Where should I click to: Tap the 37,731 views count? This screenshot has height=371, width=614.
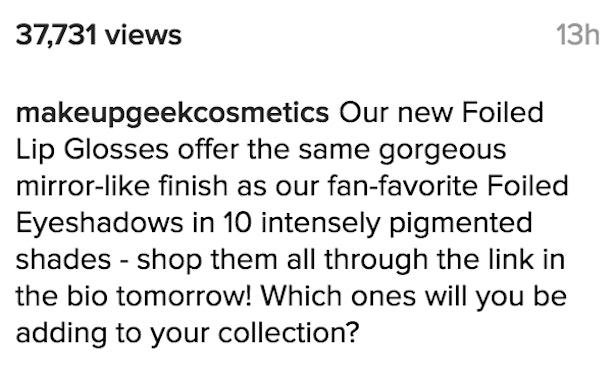99,35
